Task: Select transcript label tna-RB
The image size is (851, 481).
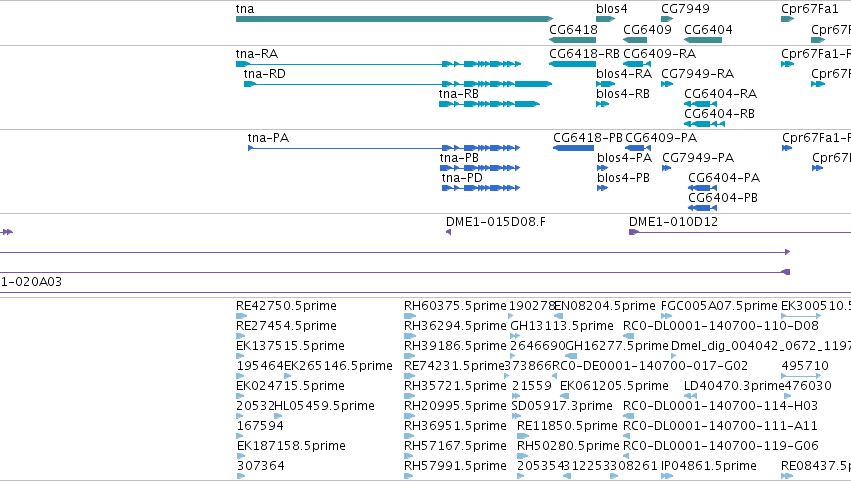Action: click(x=459, y=94)
